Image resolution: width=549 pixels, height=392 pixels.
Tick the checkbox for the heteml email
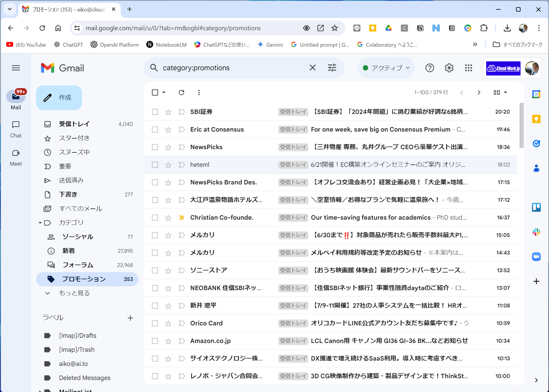click(x=155, y=165)
